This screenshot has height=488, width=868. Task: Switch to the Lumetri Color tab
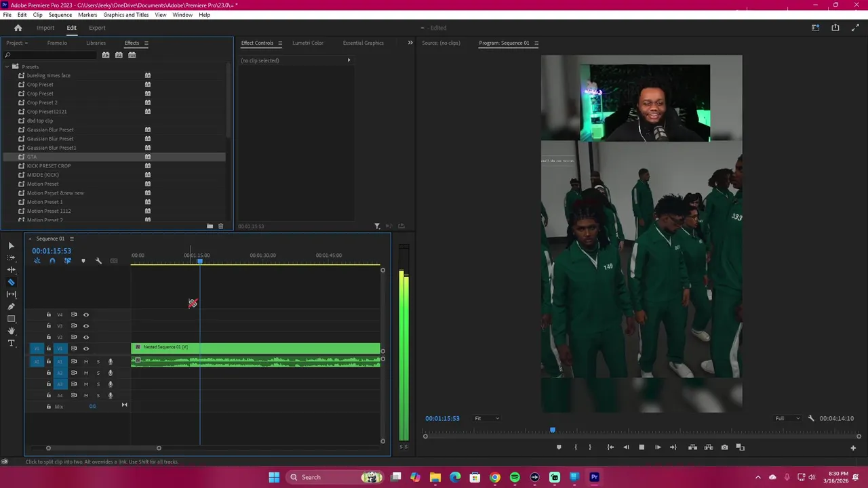tap(308, 43)
